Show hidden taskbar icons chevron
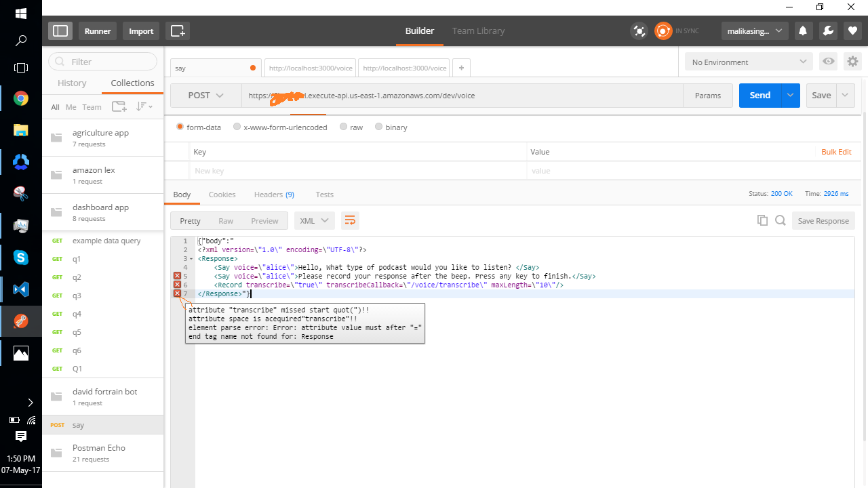The width and height of the screenshot is (868, 488). coord(30,403)
